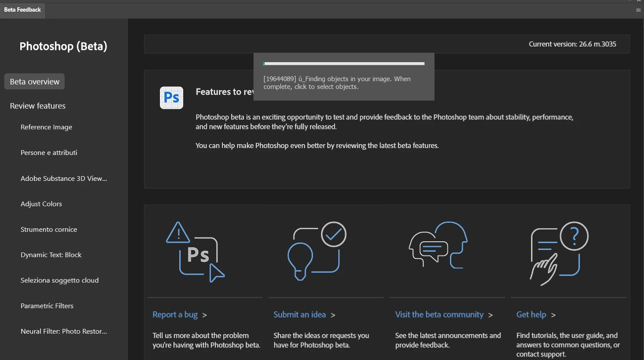Open Strumento cornice feature
The width and height of the screenshot is (644, 360).
pos(49,229)
